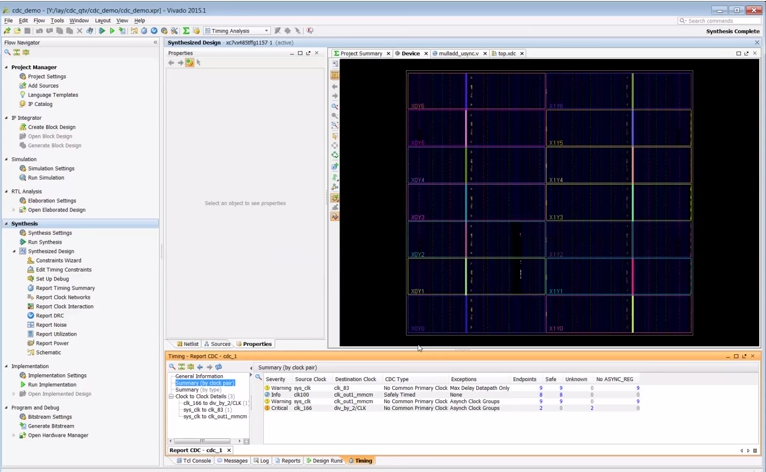Click Run Simulation
The height and width of the screenshot is (472, 766).
pyautogui.click(x=46, y=178)
